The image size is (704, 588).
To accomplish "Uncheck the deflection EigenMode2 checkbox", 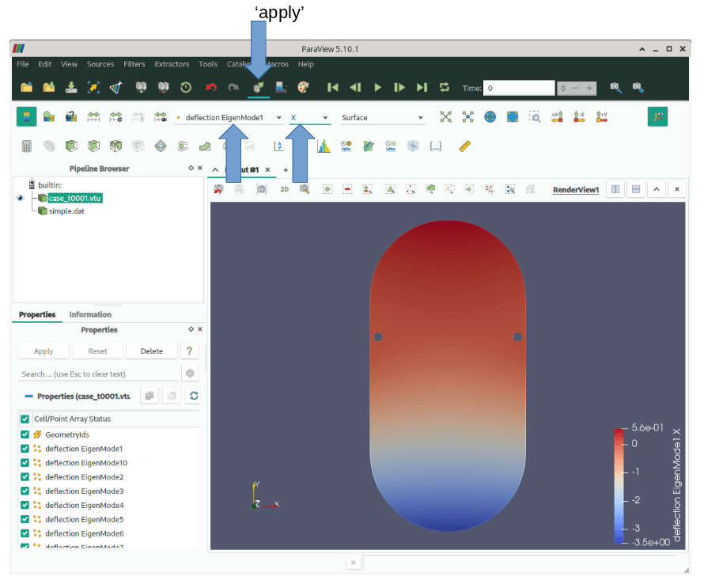I will click(x=25, y=476).
